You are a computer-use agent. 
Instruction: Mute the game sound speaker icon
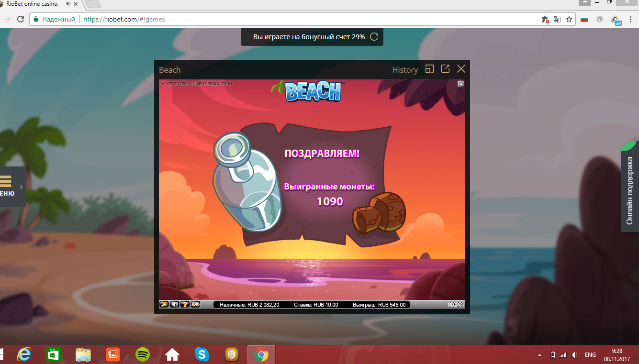point(174,304)
